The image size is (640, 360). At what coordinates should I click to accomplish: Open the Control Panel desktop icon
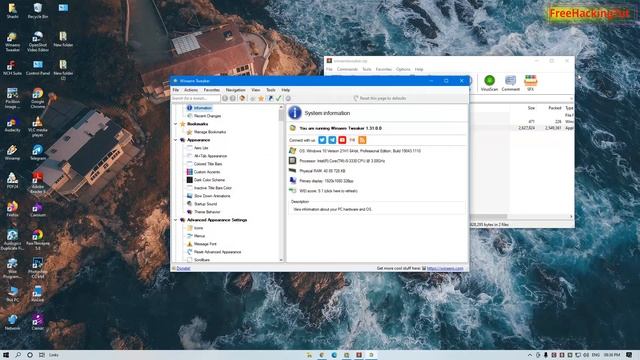38,68
